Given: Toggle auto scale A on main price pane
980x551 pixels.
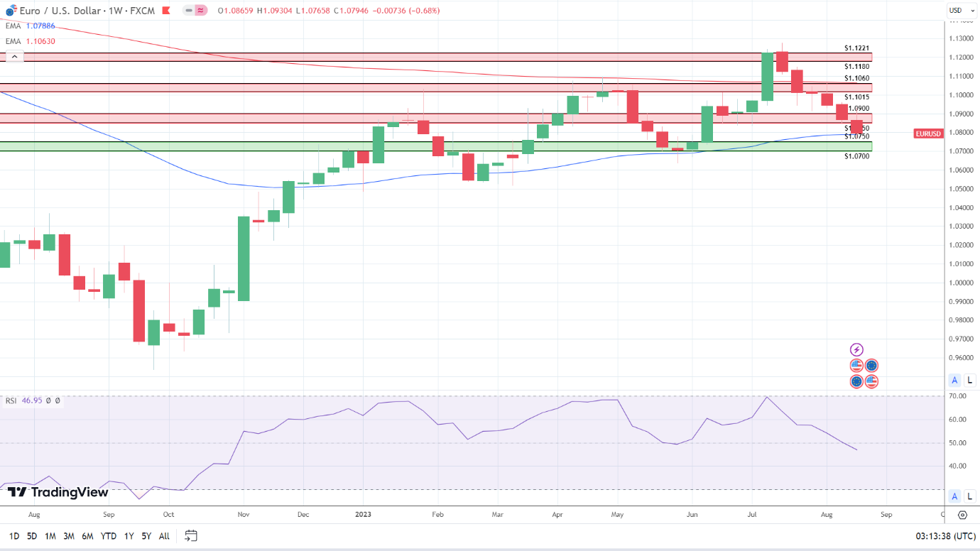Looking at the screenshot, I should point(955,380).
